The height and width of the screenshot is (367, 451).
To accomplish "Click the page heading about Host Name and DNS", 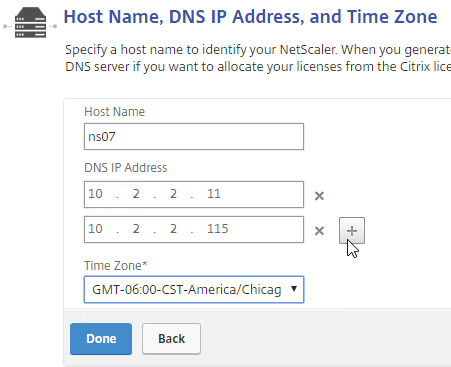I will (x=250, y=17).
